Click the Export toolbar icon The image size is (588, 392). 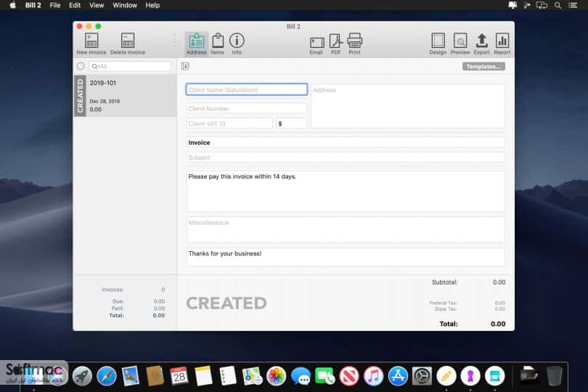(481, 44)
